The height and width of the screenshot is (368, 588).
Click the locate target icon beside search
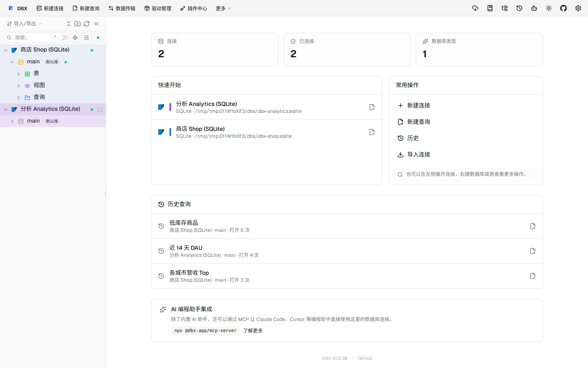75,37
